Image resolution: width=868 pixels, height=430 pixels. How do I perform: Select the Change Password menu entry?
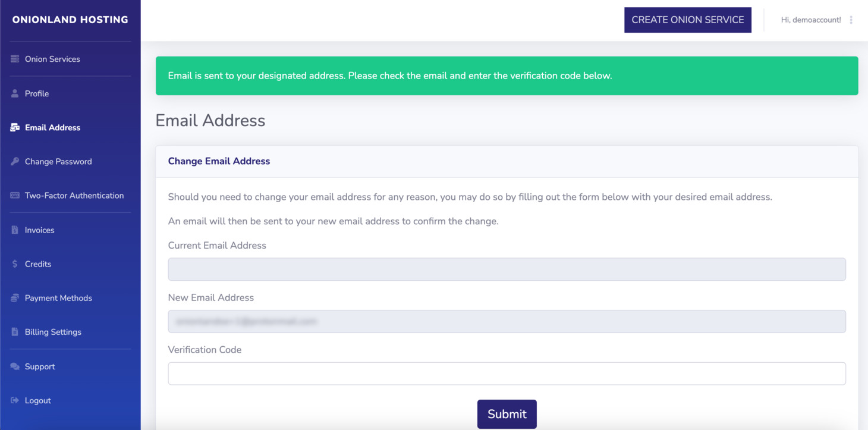(x=58, y=161)
